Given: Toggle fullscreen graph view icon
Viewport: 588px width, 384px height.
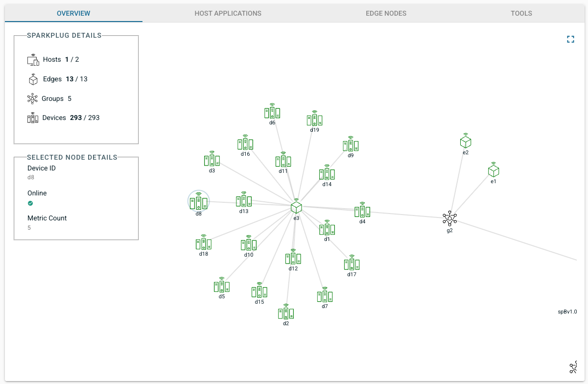Looking at the screenshot, I should [570, 39].
